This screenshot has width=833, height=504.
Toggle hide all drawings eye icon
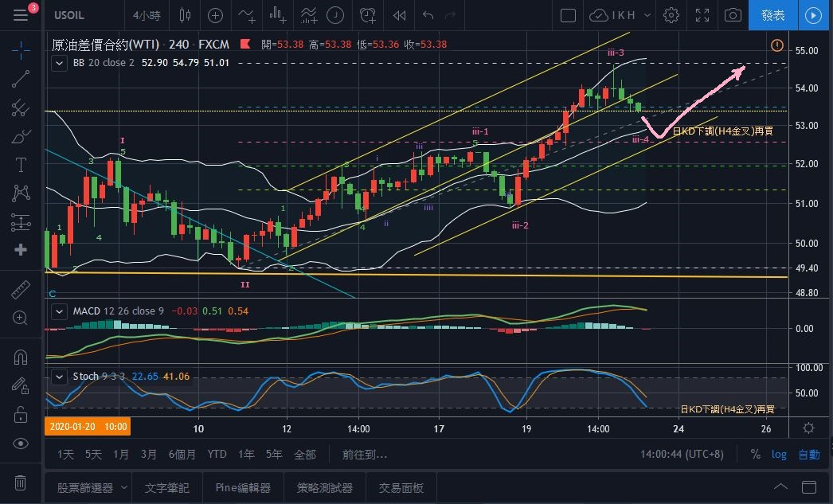pyautogui.click(x=22, y=443)
